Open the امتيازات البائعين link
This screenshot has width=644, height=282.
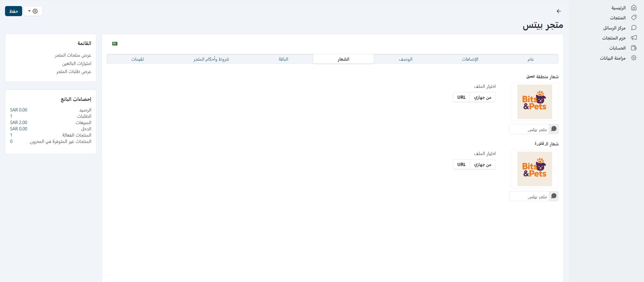tap(77, 63)
